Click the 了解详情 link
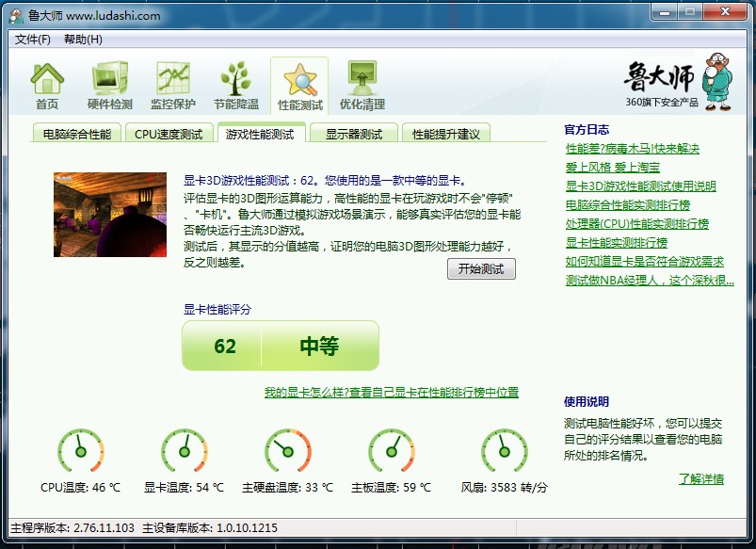The height and width of the screenshot is (549, 756). click(701, 479)
